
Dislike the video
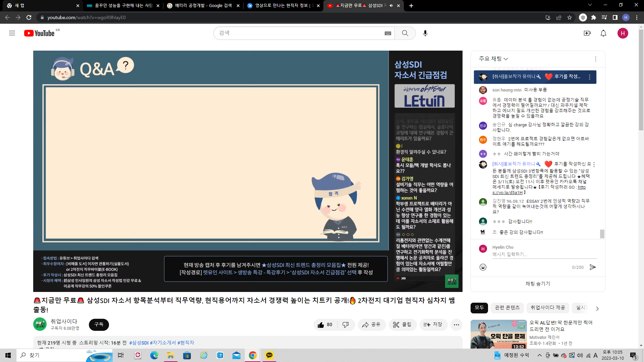[x=345, y=325]
